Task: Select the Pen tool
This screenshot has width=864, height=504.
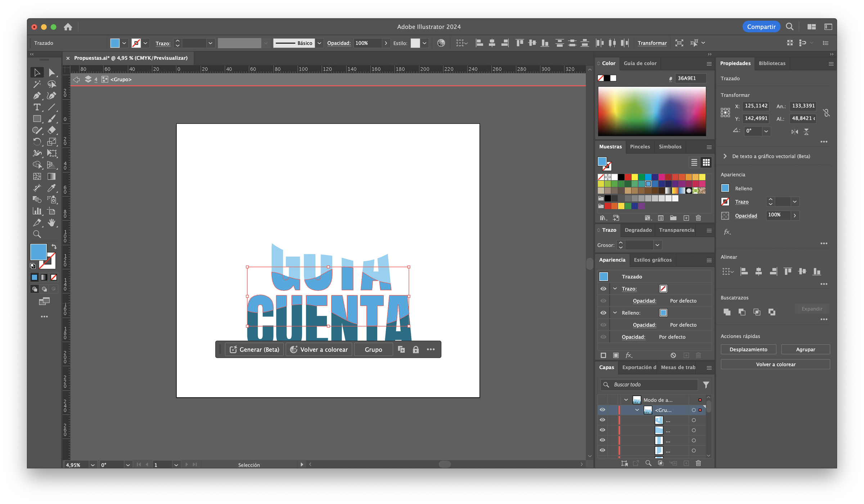Action: (x=37, y=95)
